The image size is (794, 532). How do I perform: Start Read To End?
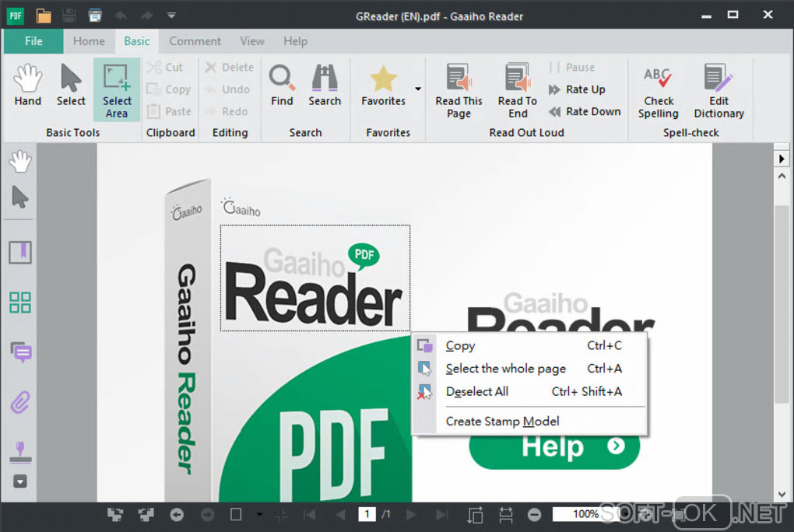point(518,91)
